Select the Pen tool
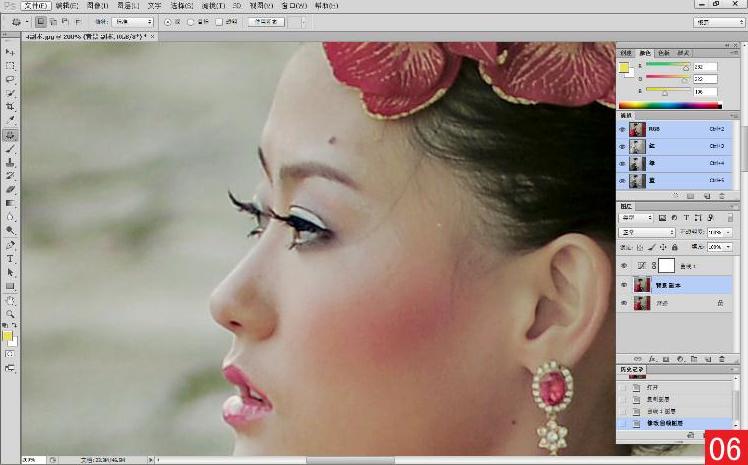This screenshot has width=748, height=465. click(10, 245)
